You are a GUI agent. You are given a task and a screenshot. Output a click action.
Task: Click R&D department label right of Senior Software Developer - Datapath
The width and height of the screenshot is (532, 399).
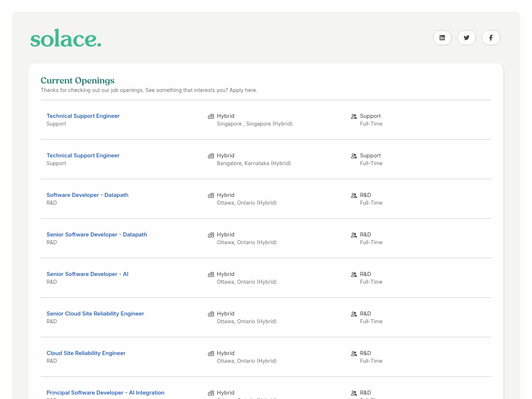pyautogui.click(x=365, y=235)
